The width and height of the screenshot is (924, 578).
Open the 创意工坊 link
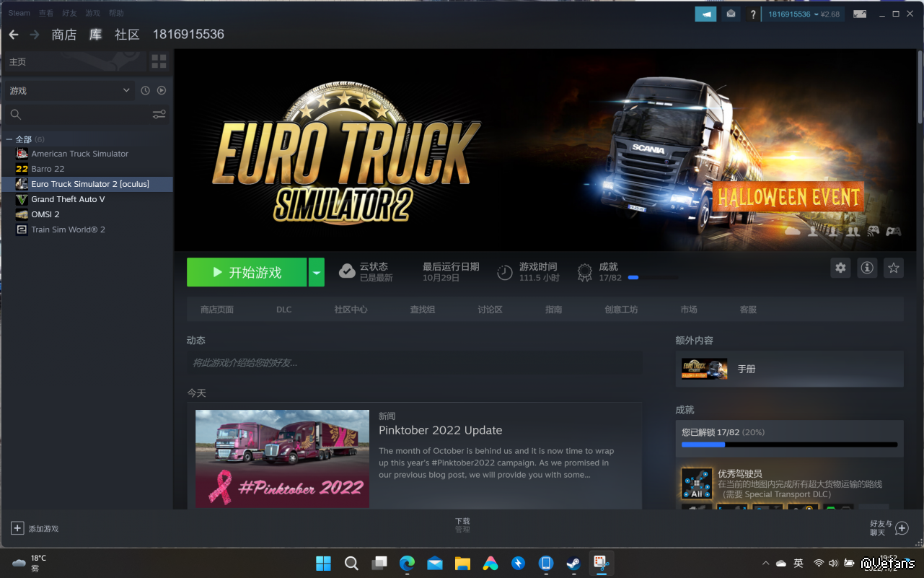tap(621, 310)
